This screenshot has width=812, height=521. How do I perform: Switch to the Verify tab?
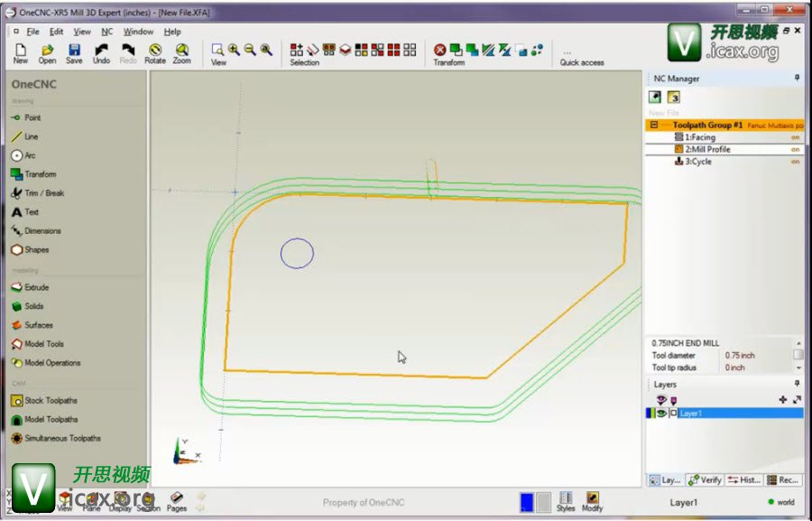pyautogui.click(x=705, y=480)
